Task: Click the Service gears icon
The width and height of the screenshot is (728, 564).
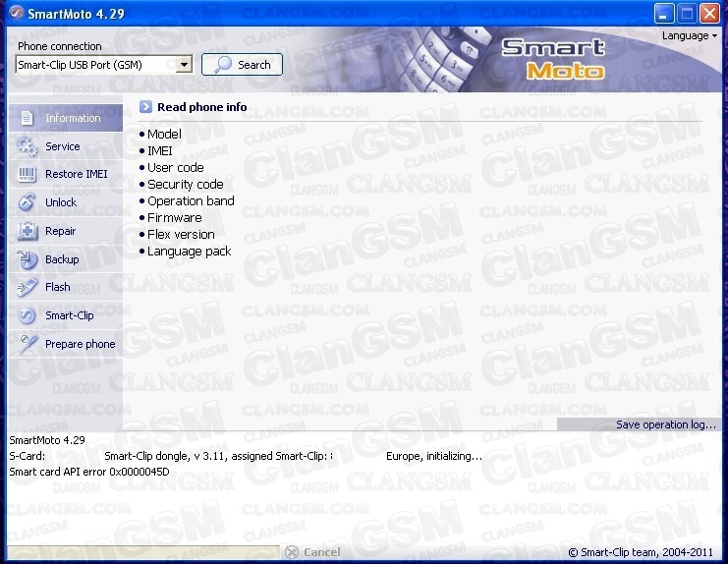Action: click(27, 146)
